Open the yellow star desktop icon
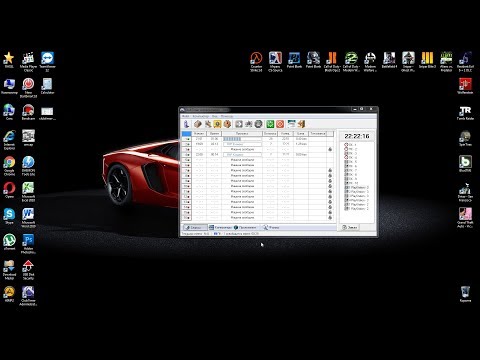Viewport: 480px width, 360px height. pos(9,60)
